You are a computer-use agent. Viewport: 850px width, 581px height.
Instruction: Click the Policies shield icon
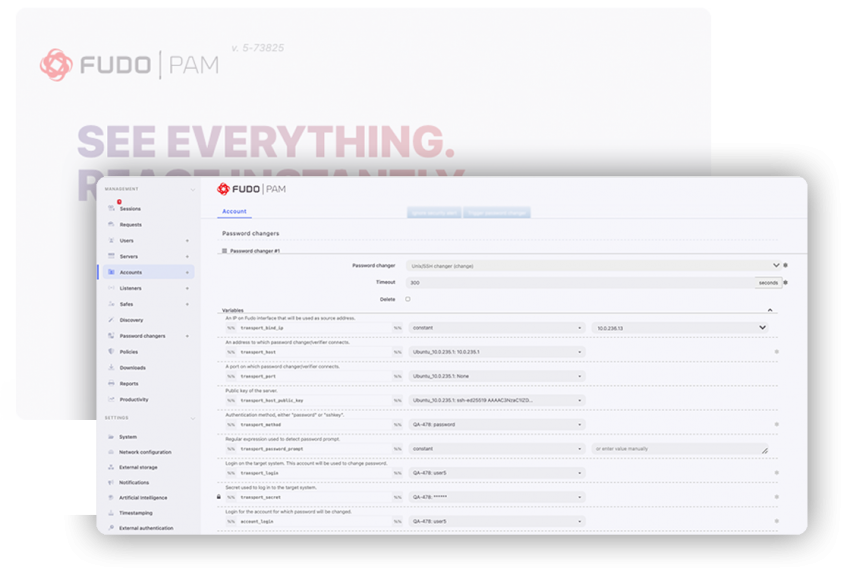(112, 352)
